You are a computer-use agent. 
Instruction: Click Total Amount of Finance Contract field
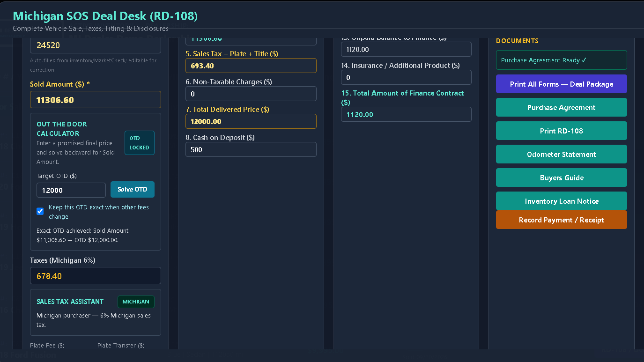(406, 114)
